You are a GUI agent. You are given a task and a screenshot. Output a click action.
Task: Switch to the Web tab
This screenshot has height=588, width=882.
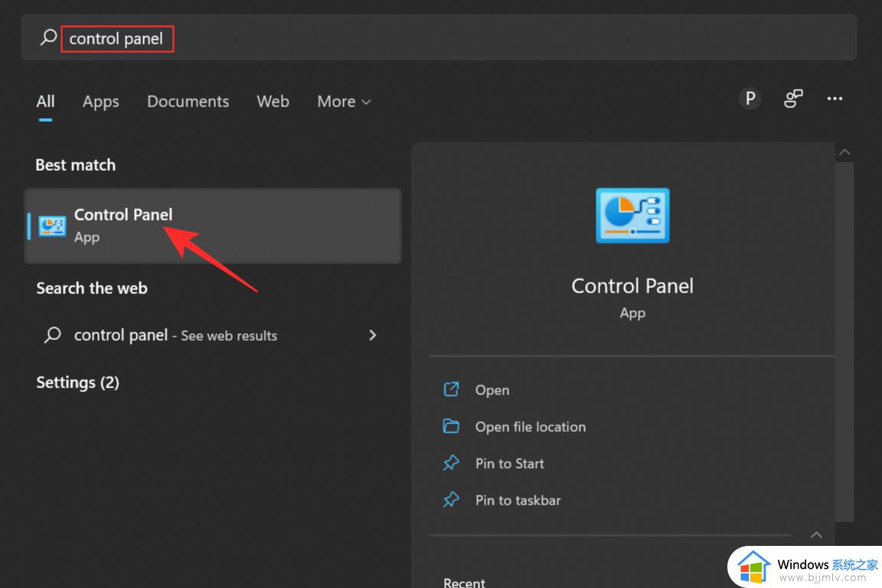click(273, 101)
